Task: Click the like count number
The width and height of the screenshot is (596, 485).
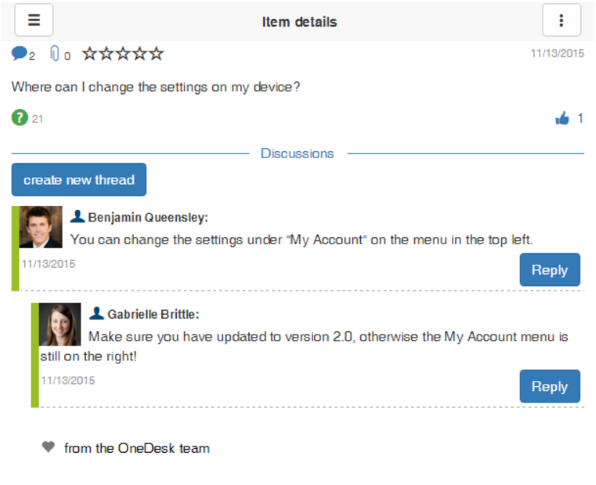Action: click(x=580, y=118)
